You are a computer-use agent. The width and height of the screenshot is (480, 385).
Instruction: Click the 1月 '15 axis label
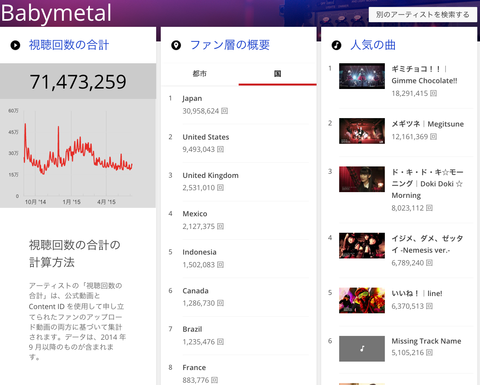(71, 202)
